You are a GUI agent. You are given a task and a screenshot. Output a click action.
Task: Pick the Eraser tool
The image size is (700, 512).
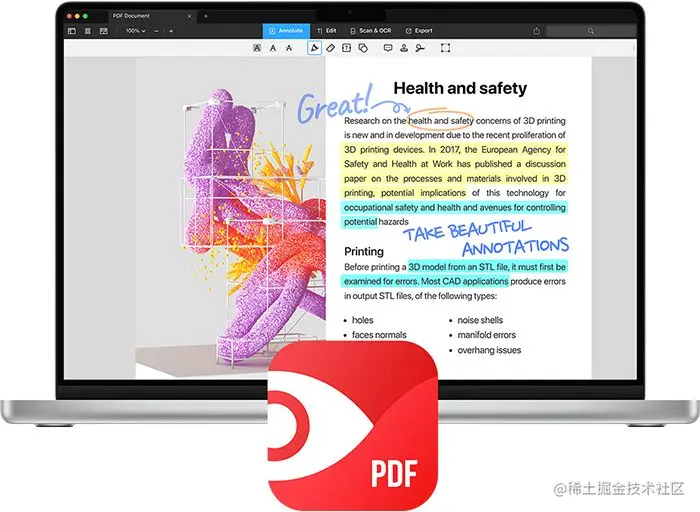coord(330,48)
